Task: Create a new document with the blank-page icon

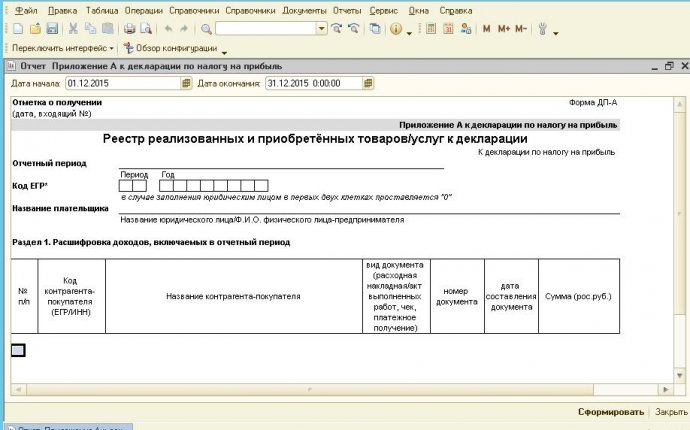Action: click(18, 29)
